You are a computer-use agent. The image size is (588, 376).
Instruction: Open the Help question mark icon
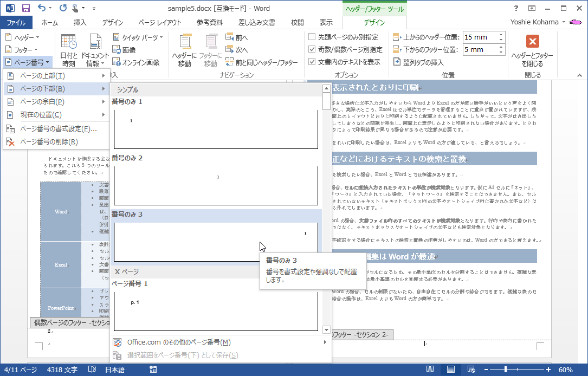pyautogui.click(x=516, y=8)
